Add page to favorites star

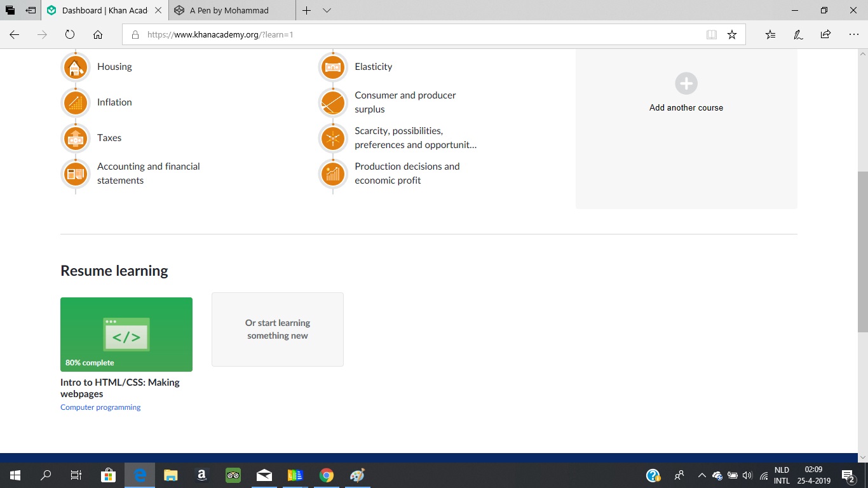click(x=732, y=35)
